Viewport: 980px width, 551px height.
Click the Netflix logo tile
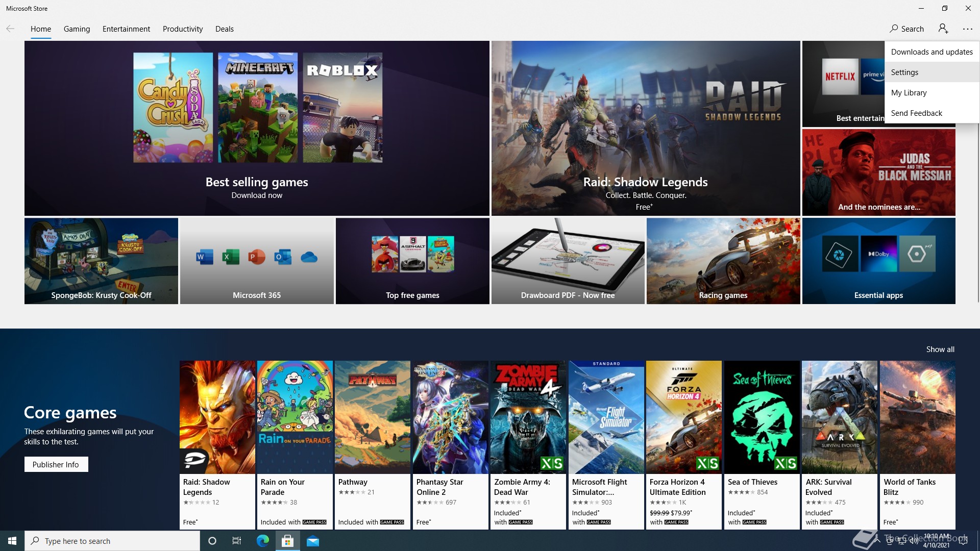(x=840, y=77)
